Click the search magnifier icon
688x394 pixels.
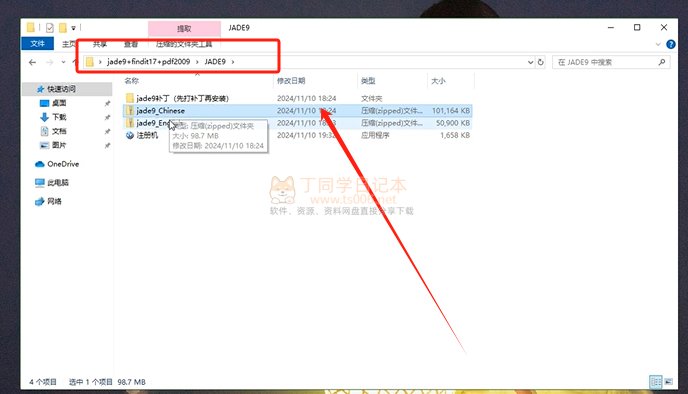click(662, 62)
